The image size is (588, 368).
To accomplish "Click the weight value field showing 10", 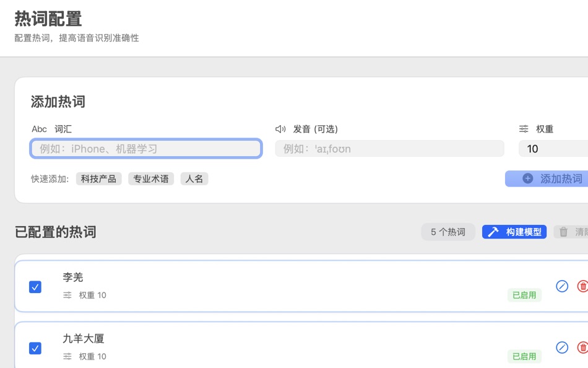I will pyautogui.click(x=554, y=149).
